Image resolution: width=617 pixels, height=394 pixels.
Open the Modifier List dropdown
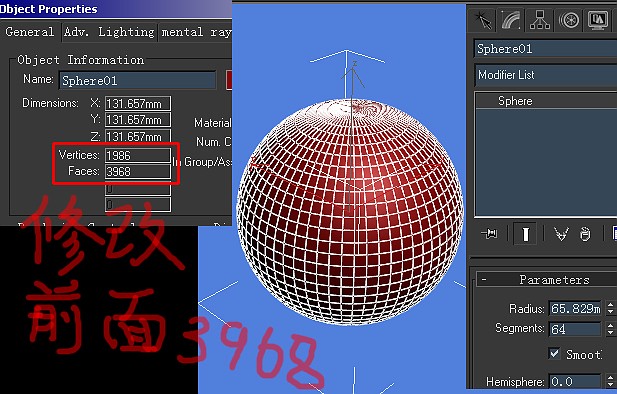[546, 75]
